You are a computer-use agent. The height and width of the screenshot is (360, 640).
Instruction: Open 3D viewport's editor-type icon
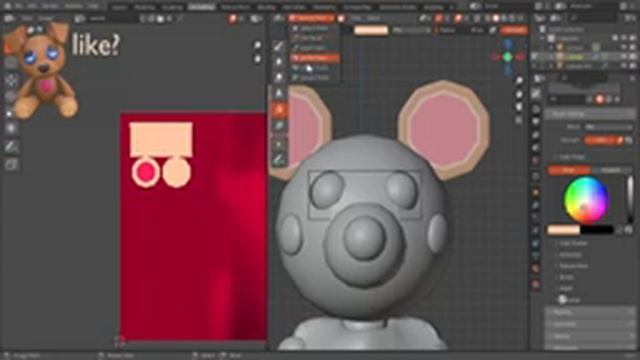point(278,18)
